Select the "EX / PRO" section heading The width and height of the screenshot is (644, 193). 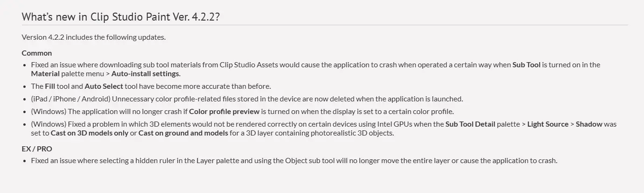point(37,149)
